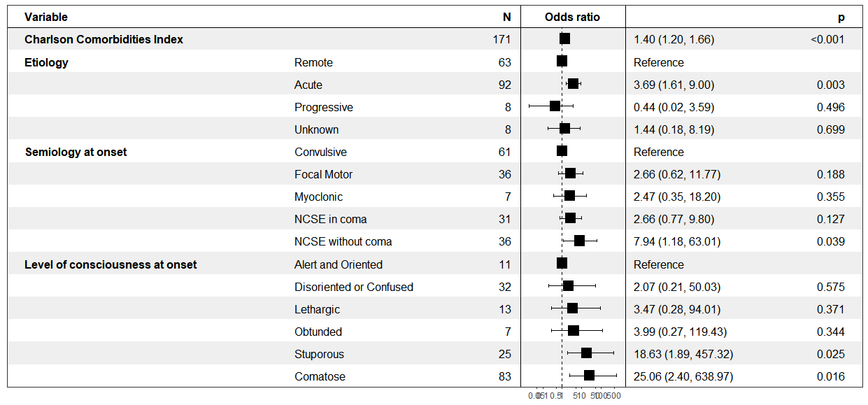The width and height of the screenshot is (868, 405).
Task: Click the Variable column header
Action: 46,17
